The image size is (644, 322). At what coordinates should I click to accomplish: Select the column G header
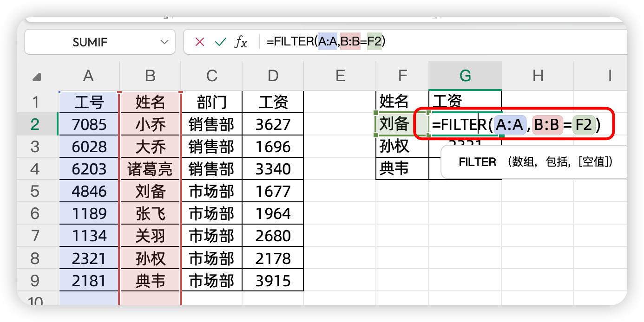coord(465,76)
